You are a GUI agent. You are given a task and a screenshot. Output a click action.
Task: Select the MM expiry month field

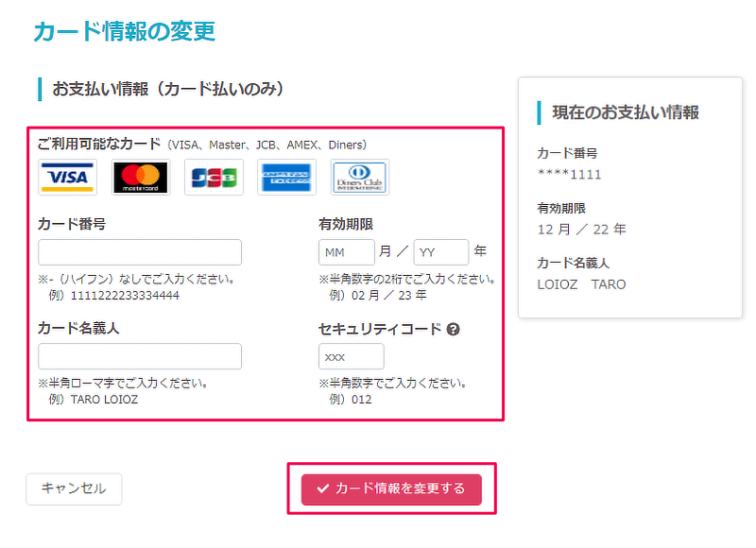(x=347, y=252)
